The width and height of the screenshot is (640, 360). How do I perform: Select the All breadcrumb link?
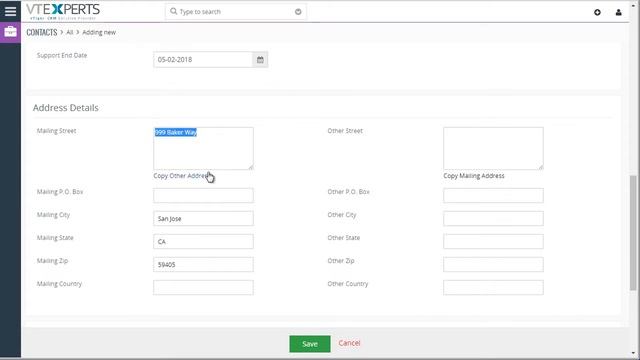[70, 32]
